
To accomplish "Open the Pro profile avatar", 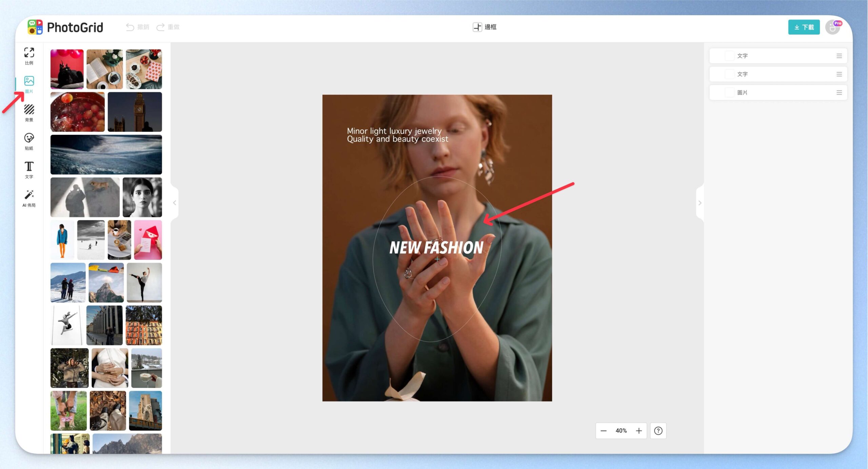I will tap(833, 27).
